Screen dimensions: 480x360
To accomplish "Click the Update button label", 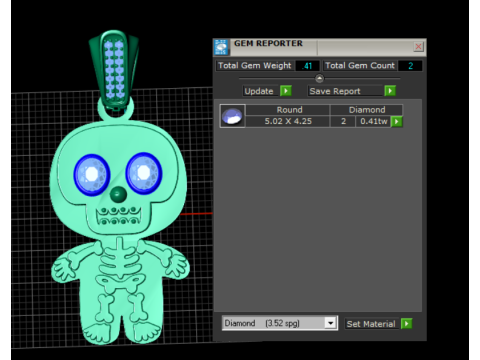I will click(x=259, y=91).
